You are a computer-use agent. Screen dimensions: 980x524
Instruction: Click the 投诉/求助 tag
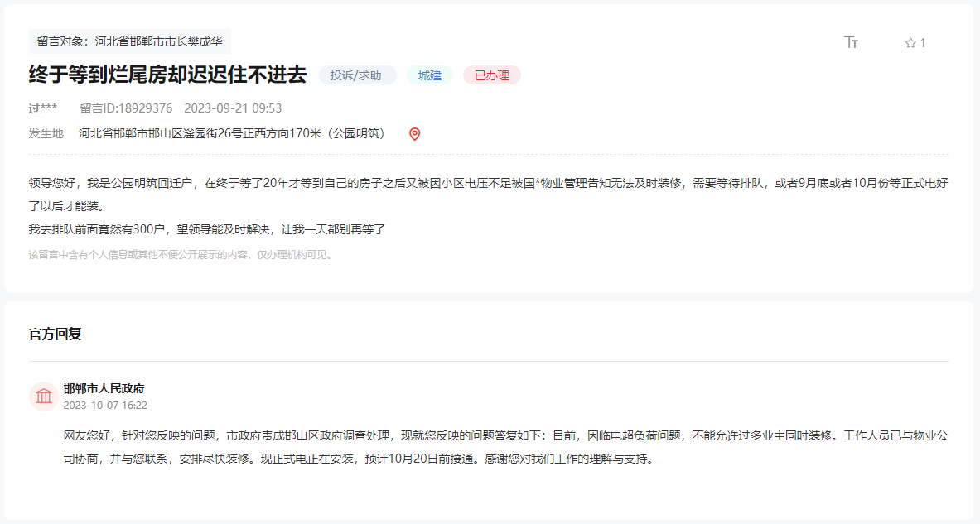pyautogui.click(x=357, y=75)
